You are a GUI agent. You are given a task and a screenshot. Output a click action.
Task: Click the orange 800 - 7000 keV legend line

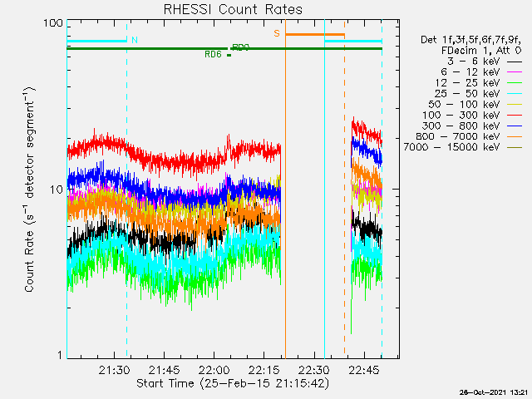[x=515, y=136]
